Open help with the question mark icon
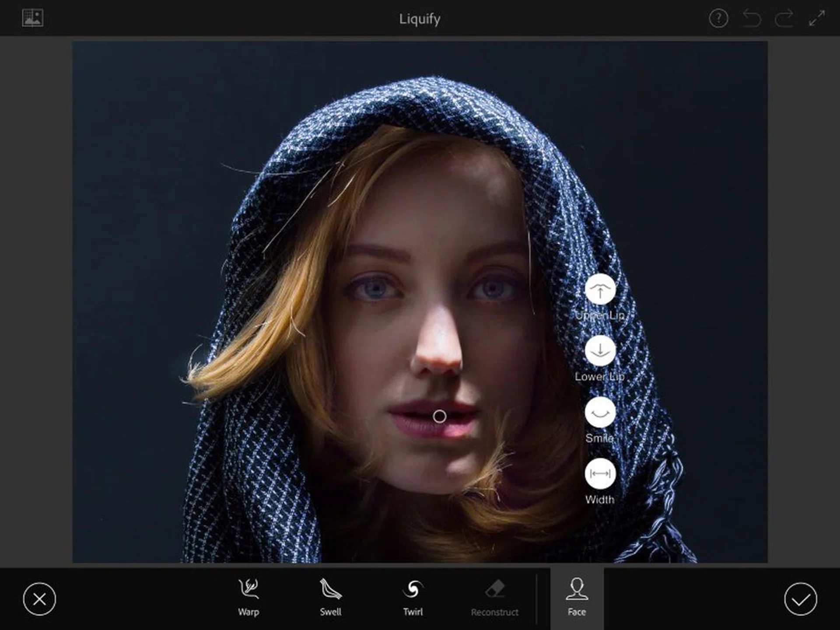 718,19
